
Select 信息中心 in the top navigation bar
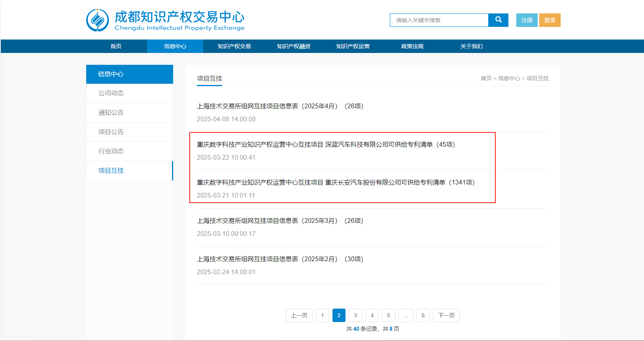[x=175, y=46]
